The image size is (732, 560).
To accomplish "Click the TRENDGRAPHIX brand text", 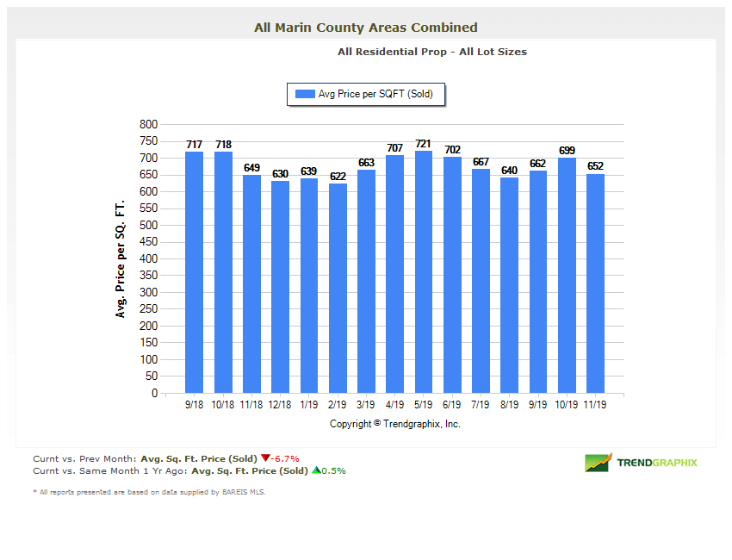I will point(657,463).
